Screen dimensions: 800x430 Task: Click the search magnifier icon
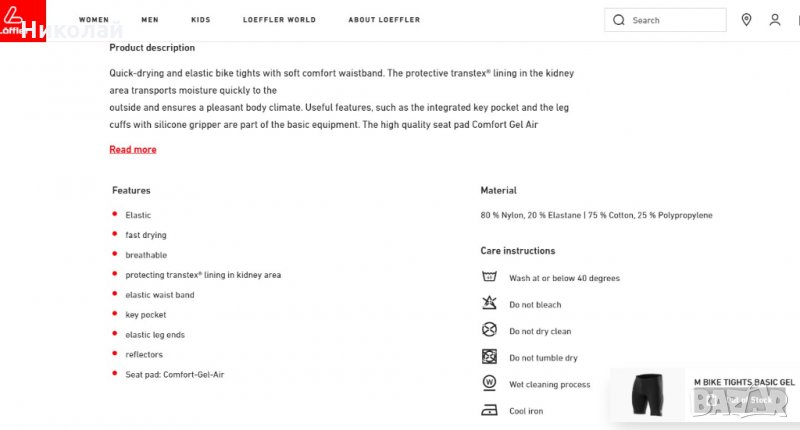tap(619, 20)
